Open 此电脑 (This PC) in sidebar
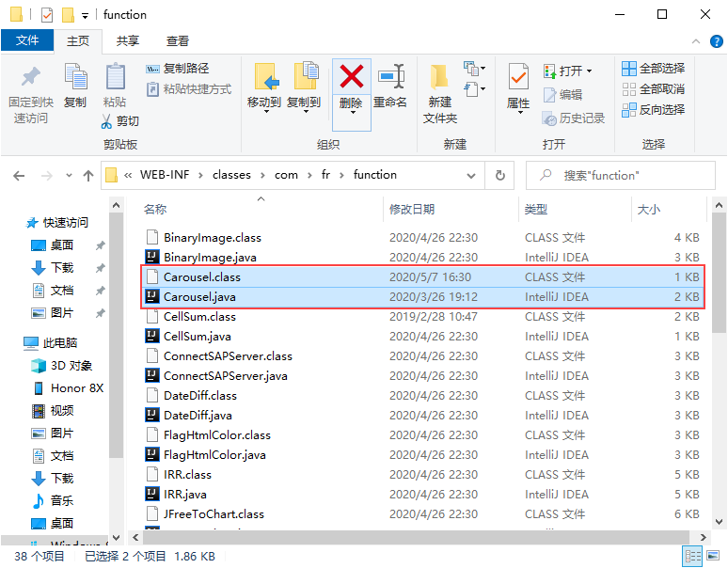This screenshot has width=728, height=568. [x=50, y=343]
